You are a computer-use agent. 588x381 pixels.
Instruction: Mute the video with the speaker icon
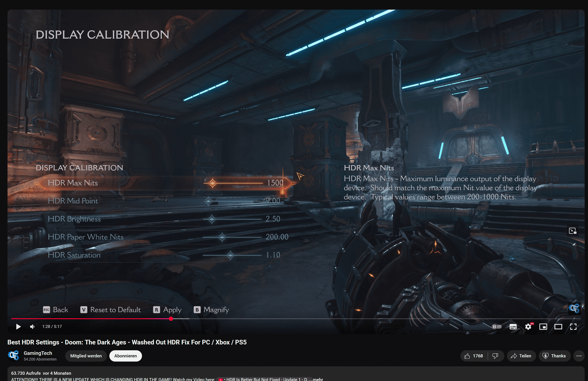click(x=32, y=327)
